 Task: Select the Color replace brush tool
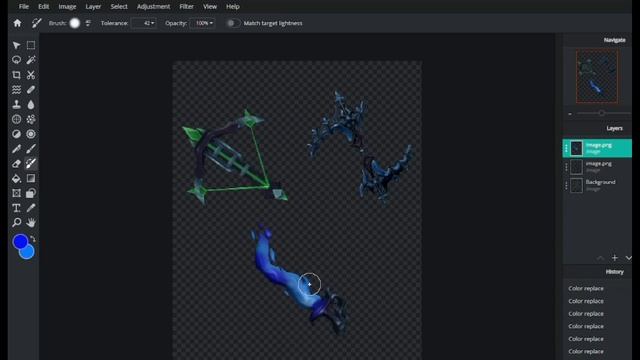coord(31,164)
